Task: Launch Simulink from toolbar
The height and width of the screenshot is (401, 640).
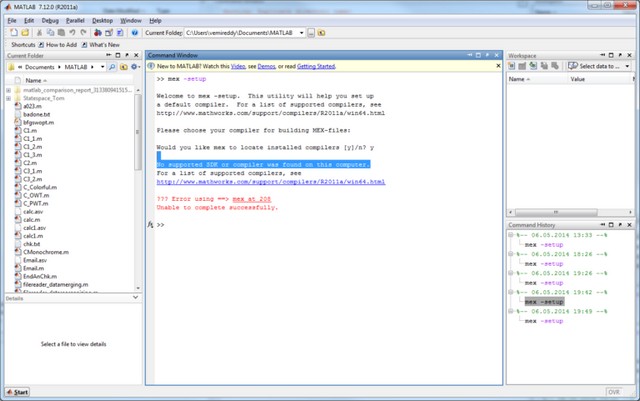Action: pos(98,33)
